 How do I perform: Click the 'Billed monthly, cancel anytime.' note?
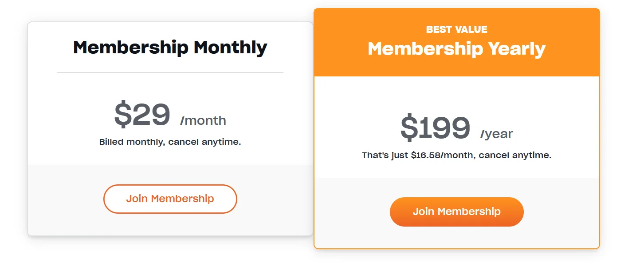tap(170, 142)
